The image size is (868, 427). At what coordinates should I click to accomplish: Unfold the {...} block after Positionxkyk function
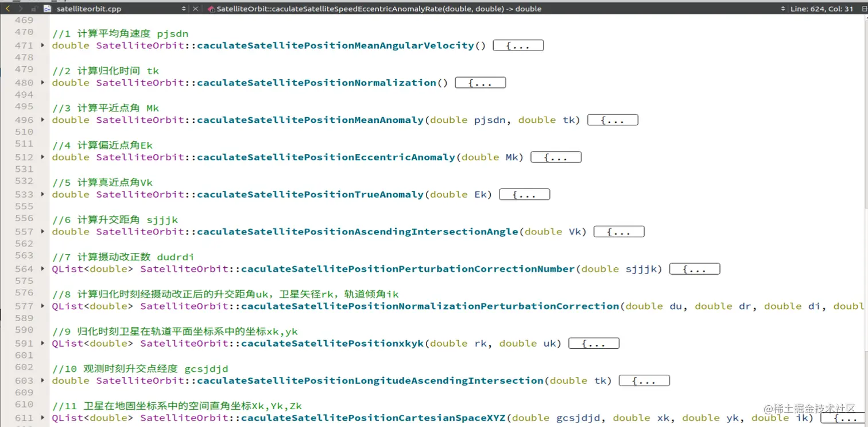(x=594, y=344)
